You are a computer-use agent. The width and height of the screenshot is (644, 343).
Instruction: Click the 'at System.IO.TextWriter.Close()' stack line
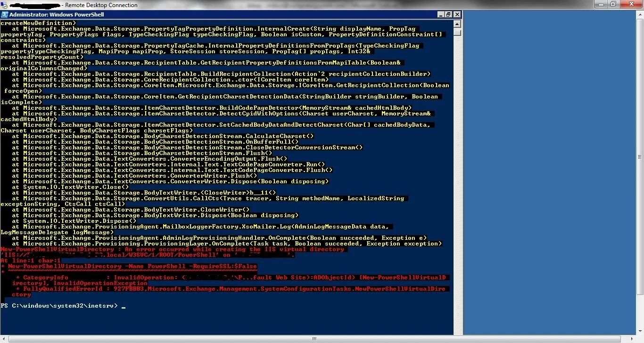pos(70,187)
